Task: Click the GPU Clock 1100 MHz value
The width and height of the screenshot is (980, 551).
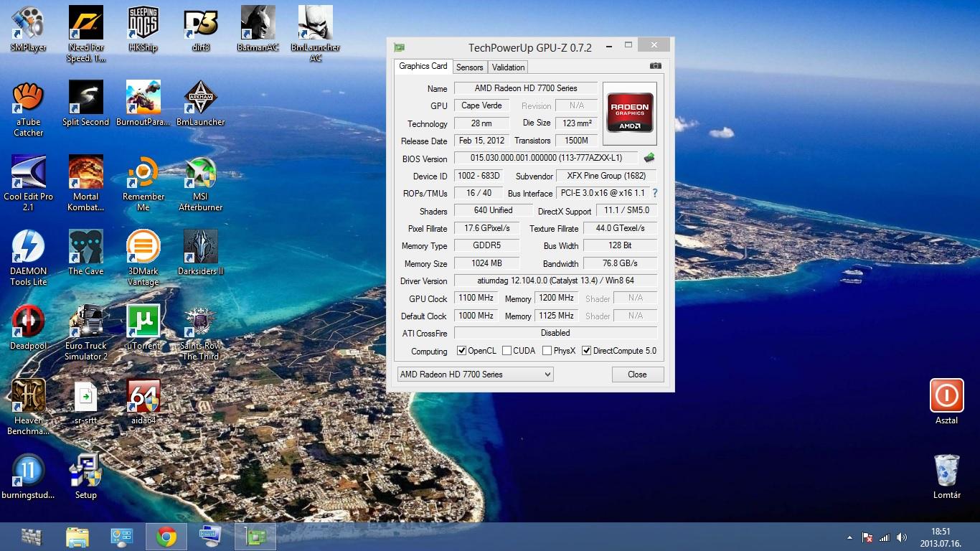Action: [476, 298]
